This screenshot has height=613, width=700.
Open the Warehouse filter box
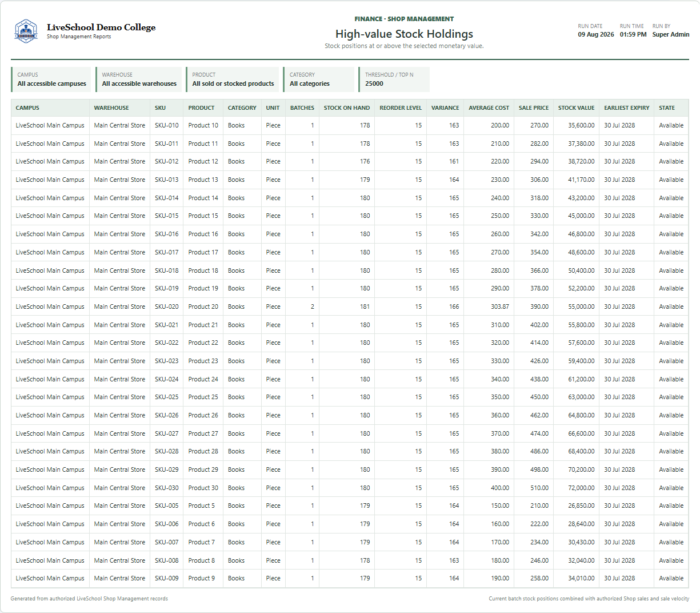point(139,79)
